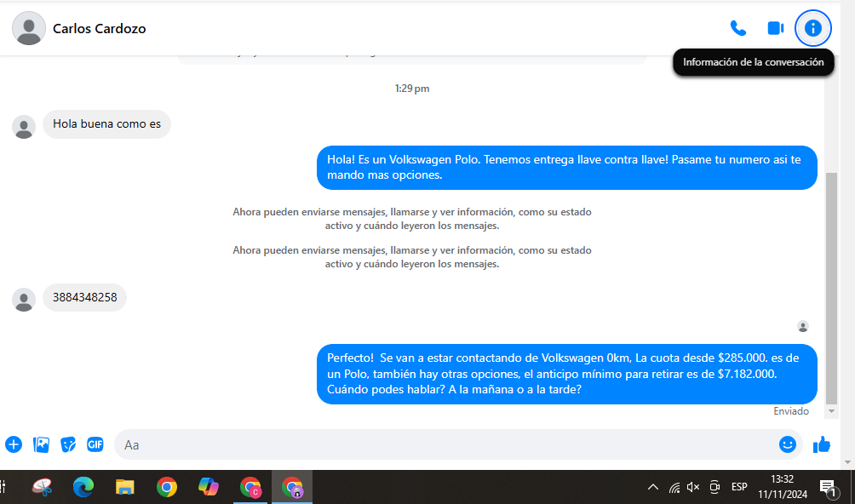Switch to Chrome window with purple profile badge

tap(292, 487)
